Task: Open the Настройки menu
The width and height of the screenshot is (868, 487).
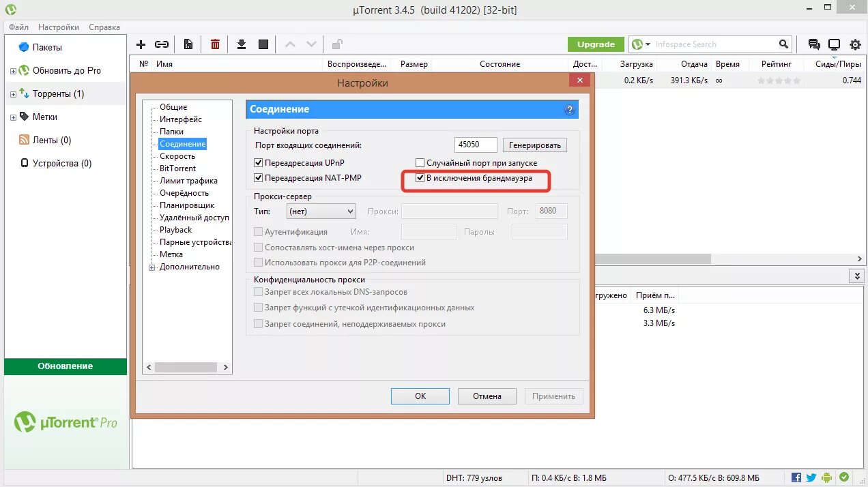Action: (x=59, y=27)
